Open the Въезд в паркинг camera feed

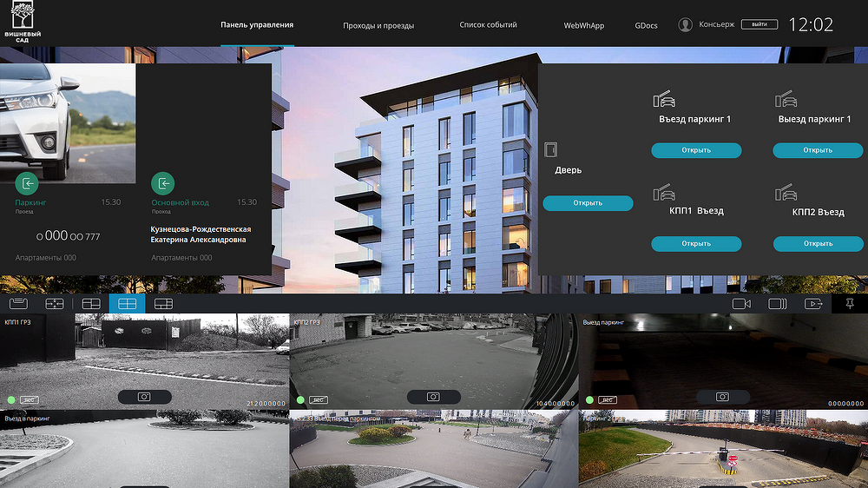(x=144, y=449)
